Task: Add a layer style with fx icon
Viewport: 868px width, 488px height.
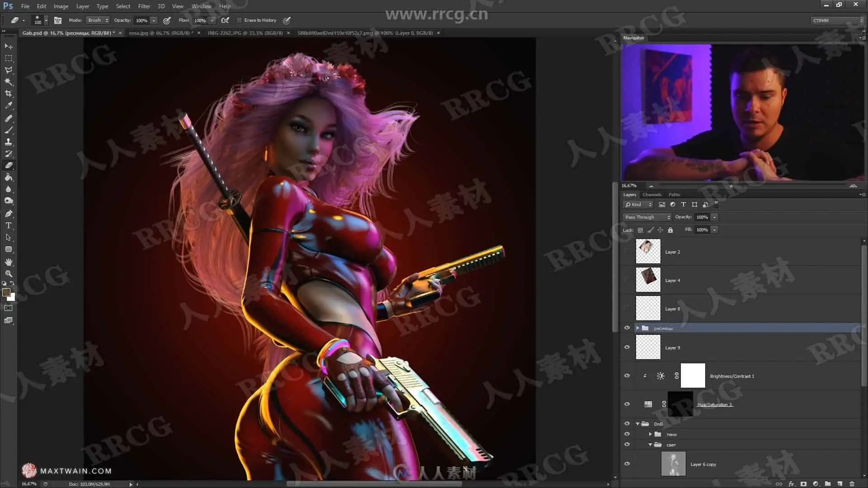Action: pos(792,483)
